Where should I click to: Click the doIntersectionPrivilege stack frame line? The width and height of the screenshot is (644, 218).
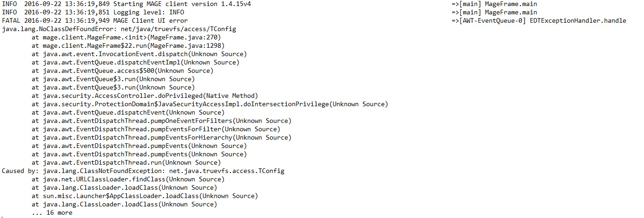tap(210, 104)
